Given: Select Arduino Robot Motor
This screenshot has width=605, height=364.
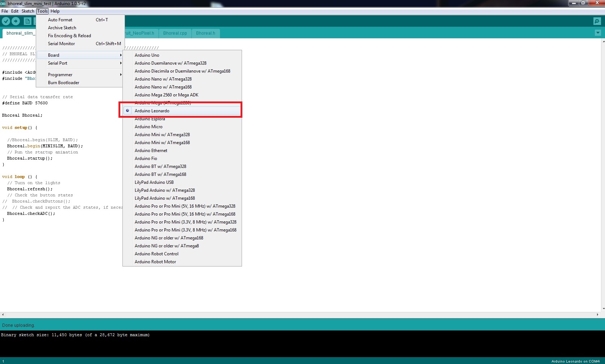Looking at the screenshot, I should (182, 262).
